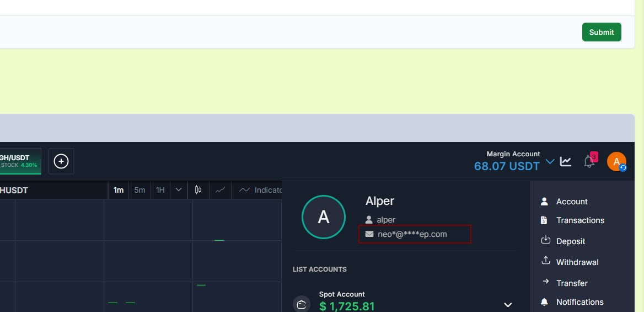
Task: Open the Notifications menu item
Action: pos(579,302)
